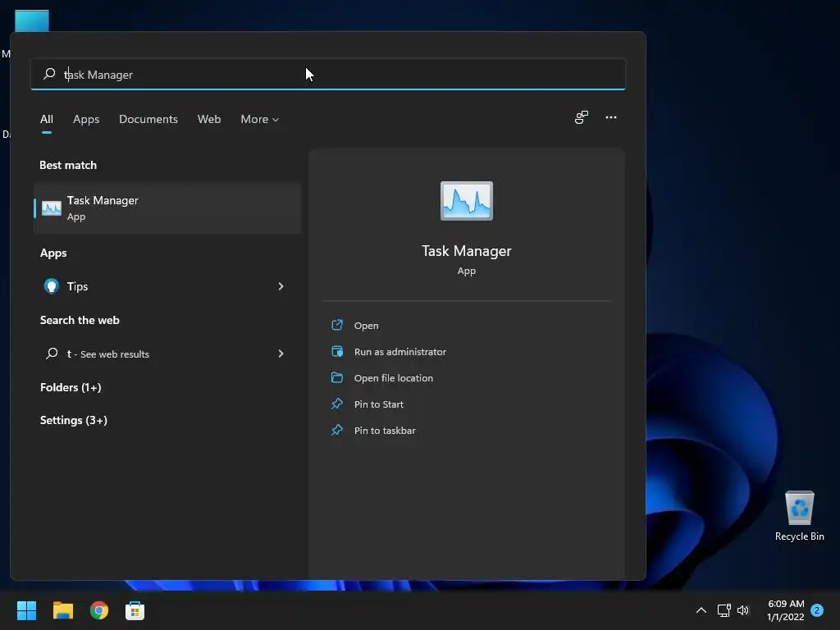Launch Google Chrome from the taskbar
Viewport: 840px width, 630px height.
99,610
